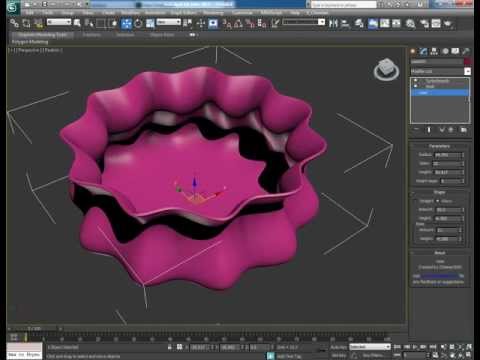Viewport: 480px width, 360px height.
Task: Toggle Keyboard Shortcut Override
Action: click(x=213, y=23)
